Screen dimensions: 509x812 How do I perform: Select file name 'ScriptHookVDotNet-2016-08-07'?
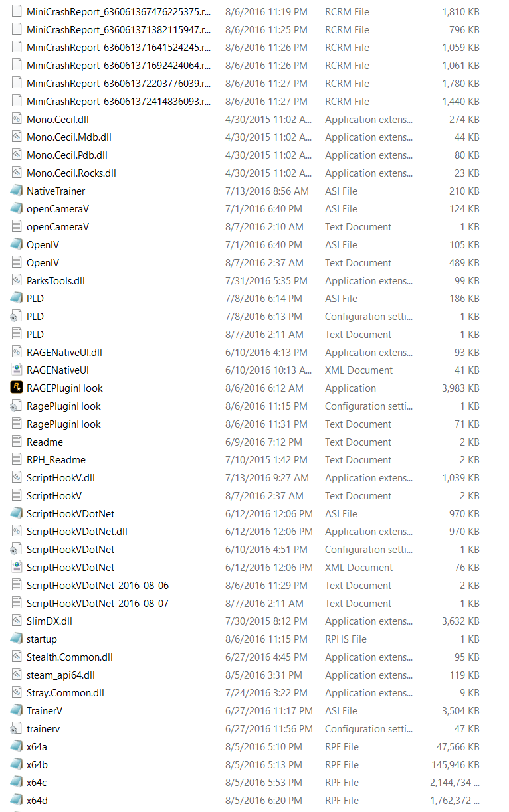click(x=98, y=604)
